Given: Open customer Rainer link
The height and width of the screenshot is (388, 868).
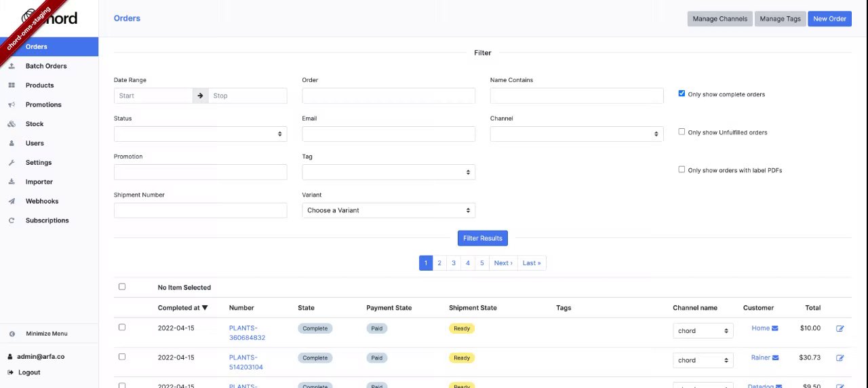Looking at the screenshot, I should click(x=761, y=357).
